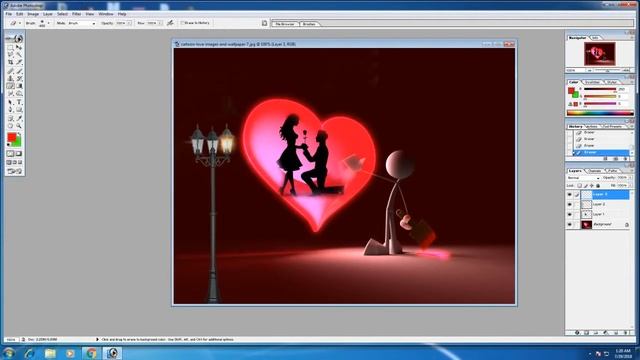Open the File Browser tab

pyautogui.click(x=285, y=24)
